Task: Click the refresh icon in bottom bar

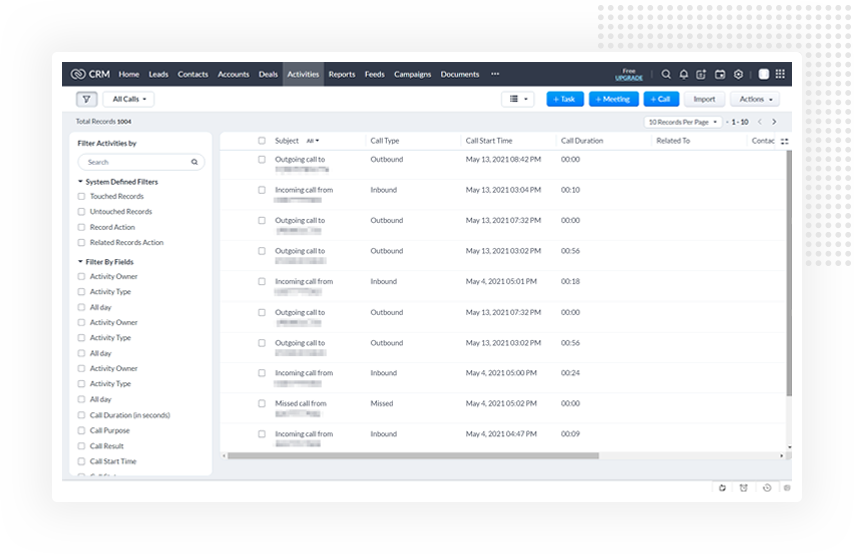Action: click(x=722, y=488)
